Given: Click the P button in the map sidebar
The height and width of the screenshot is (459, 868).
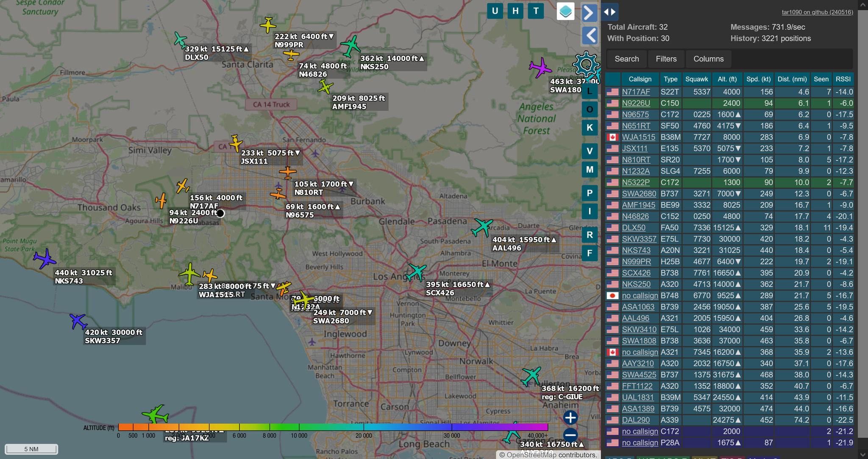Looking at the screenshot, I should point(589,193).
